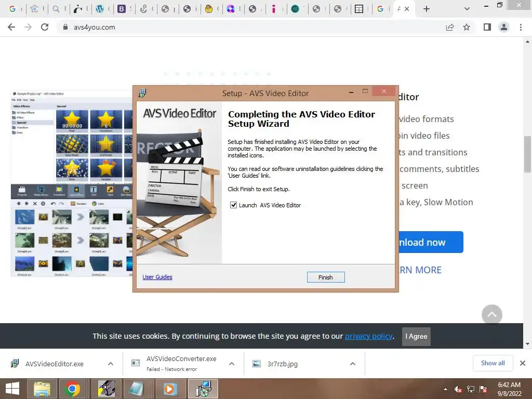View site info via the padlock icon
Viewport: 532px width, 399px height.
[x=65, y=27]
